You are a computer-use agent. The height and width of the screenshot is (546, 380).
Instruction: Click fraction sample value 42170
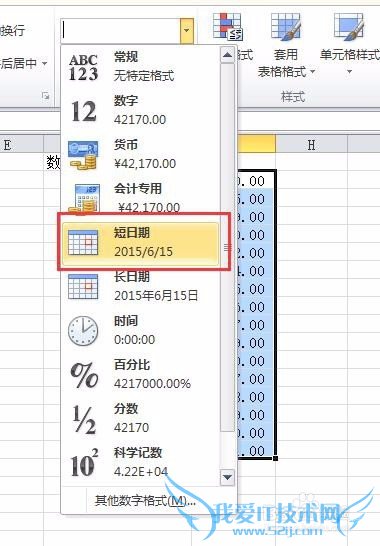pyautogui.click(x=131, y=428)
